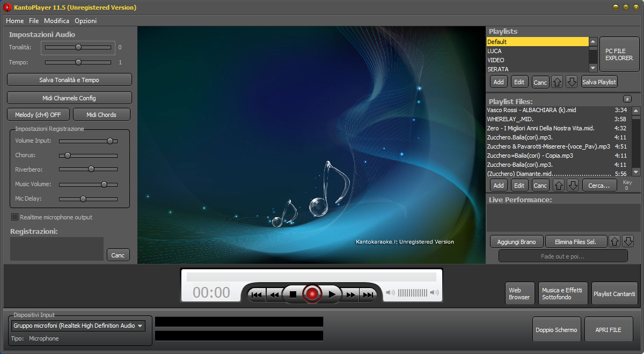Toggle Melody (ch4) OFF button
This screenshot has width=644, height=354.
click(38, 114)
